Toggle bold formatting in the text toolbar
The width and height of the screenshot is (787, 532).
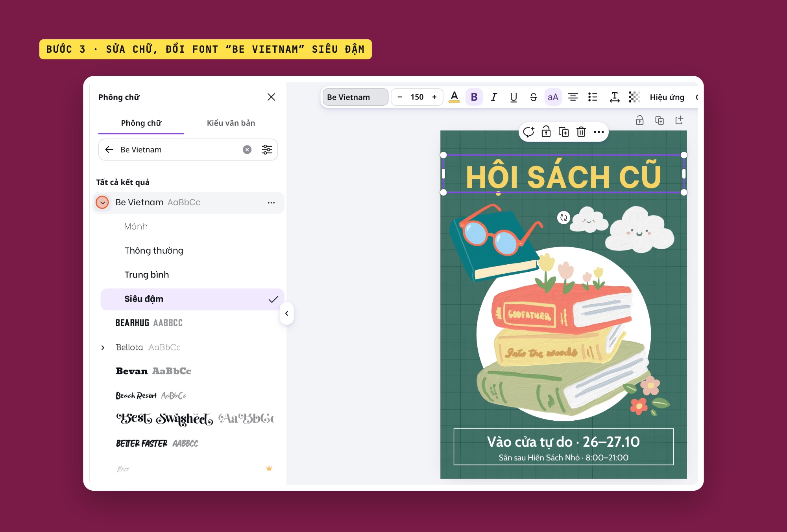(474, 97)
